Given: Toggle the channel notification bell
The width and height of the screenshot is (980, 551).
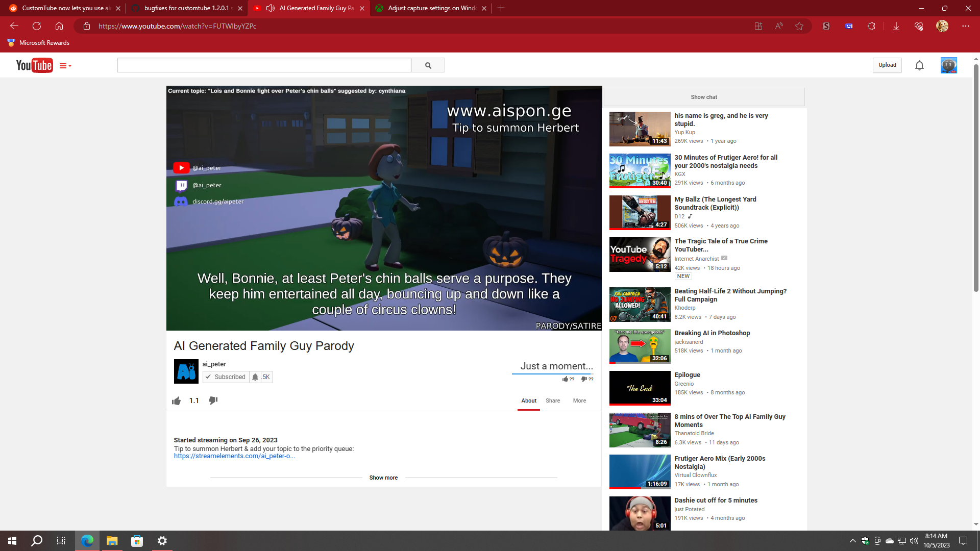Looking at the screenshot, I should pyautogui.click(x=255, y=377).
